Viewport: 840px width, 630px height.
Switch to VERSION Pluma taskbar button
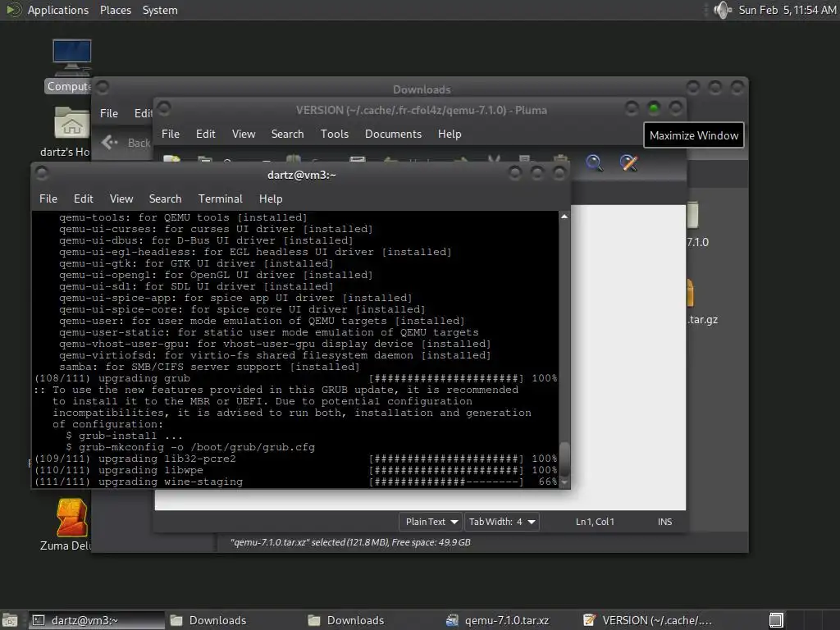coord(648,620)
